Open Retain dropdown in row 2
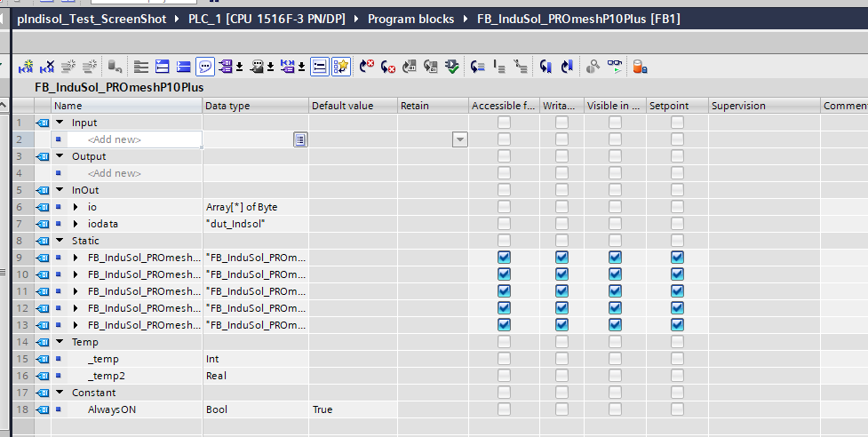Screen dimensions: 868x437 coord(460,139)
